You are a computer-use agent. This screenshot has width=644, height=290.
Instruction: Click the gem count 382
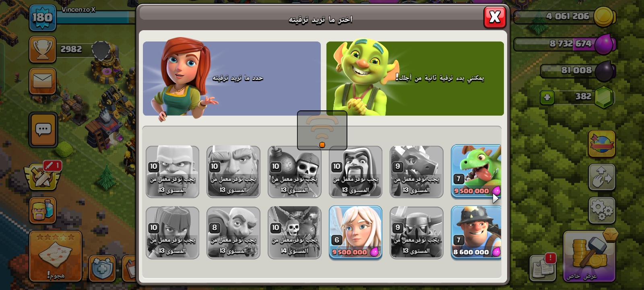[x=583, y=96]
